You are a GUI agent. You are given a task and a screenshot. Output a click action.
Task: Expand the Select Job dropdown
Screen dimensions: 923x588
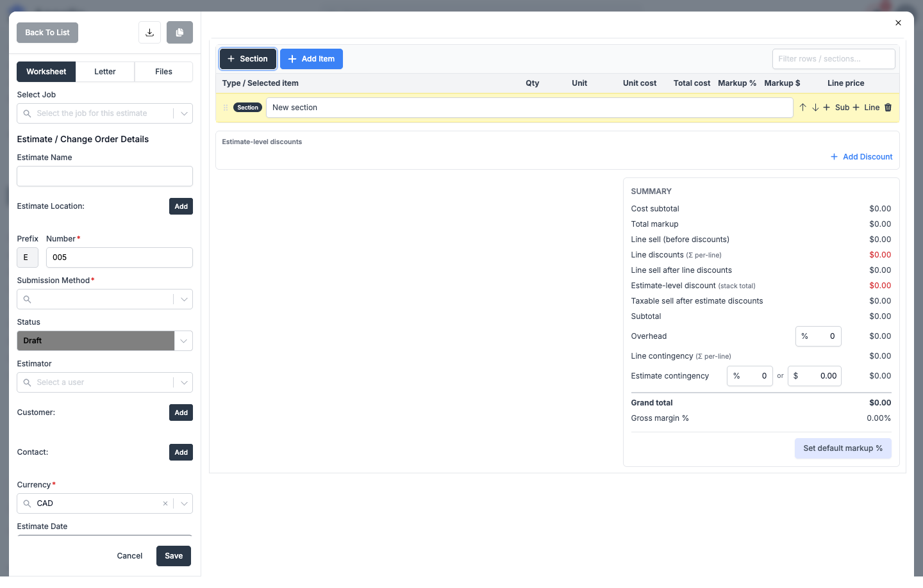[x=184, y=113]
